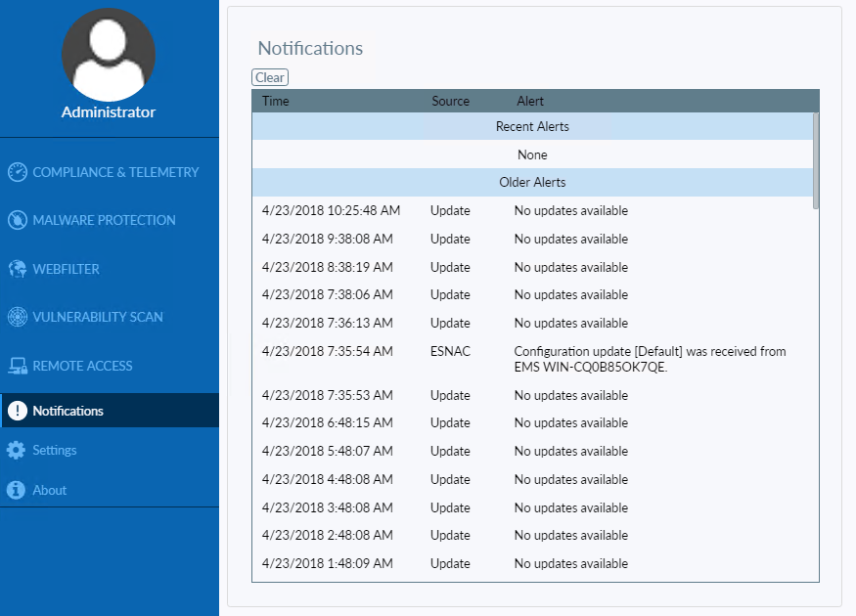
Task: Collapse the Recent Alerts section
Action: tap(532, 126)
